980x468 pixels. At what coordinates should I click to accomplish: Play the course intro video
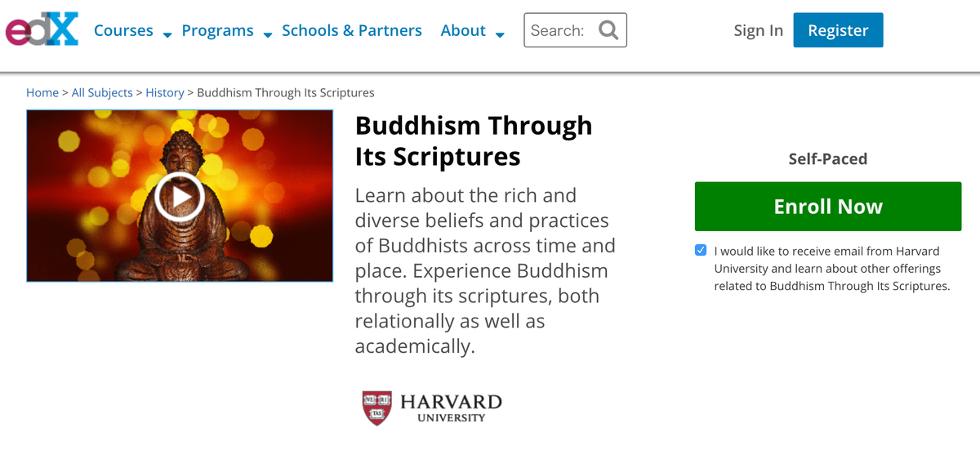179,197
